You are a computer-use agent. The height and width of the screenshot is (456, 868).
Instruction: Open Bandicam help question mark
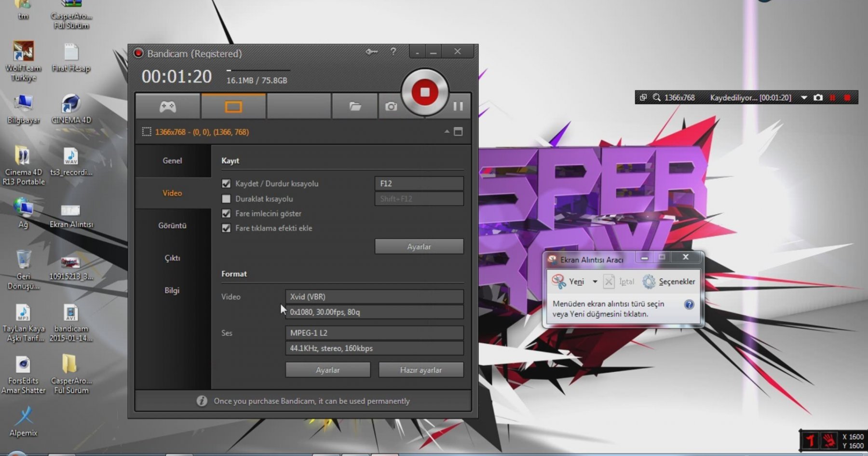(393, 51)
